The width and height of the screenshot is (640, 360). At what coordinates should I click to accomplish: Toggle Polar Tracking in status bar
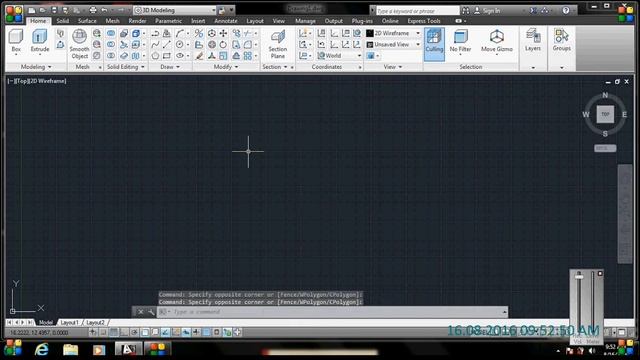click(134, 332)
